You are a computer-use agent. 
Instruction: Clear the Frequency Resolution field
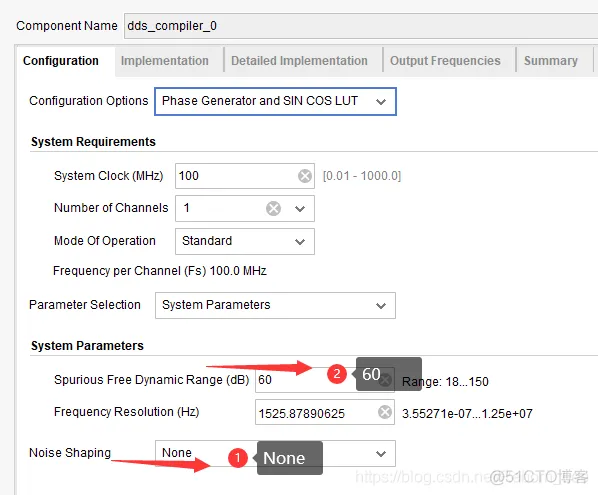click(x=385, y=412)
